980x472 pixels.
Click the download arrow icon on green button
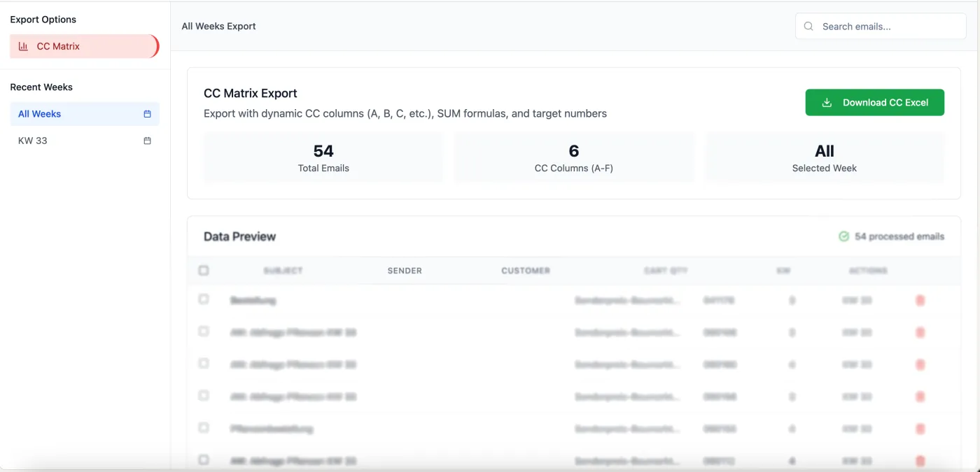click(x=827, y=103)
